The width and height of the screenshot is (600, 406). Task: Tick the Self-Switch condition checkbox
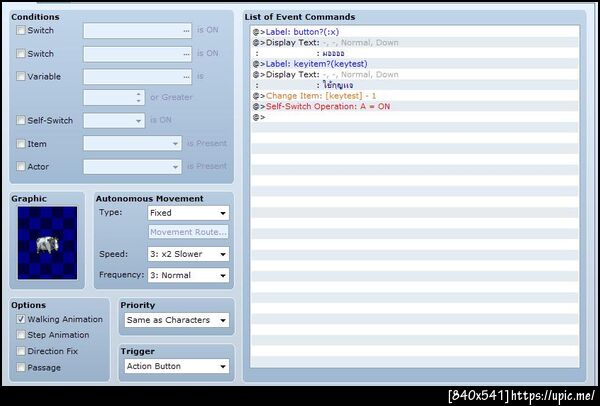click(x=21, y=121)
